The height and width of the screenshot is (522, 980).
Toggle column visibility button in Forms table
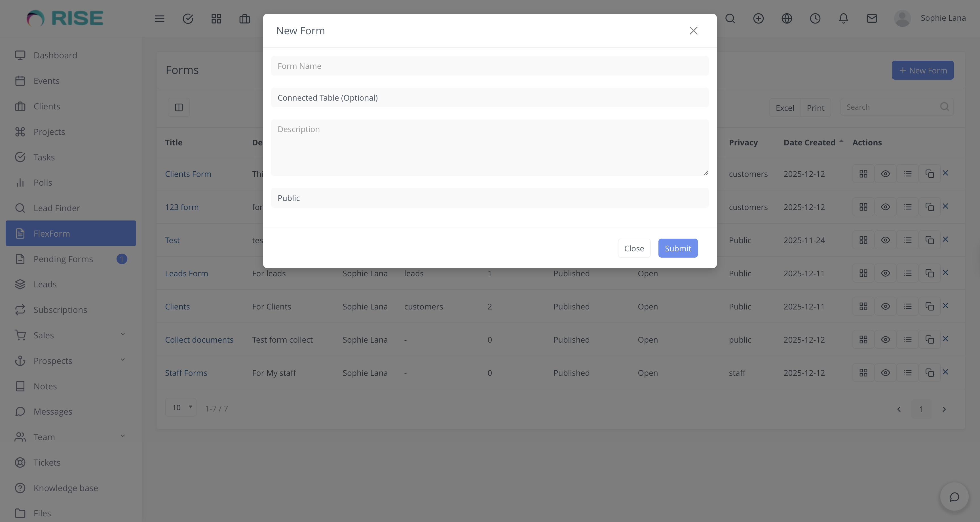pos(179,107)
